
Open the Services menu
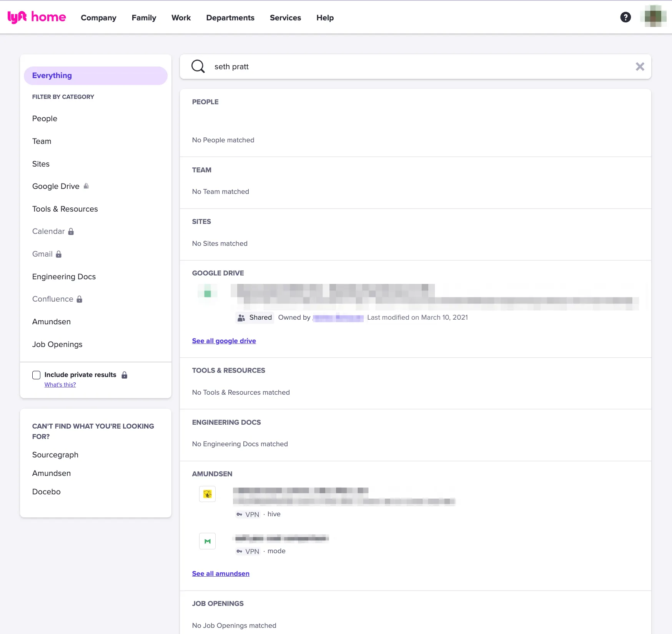click(x=285, y=18)
